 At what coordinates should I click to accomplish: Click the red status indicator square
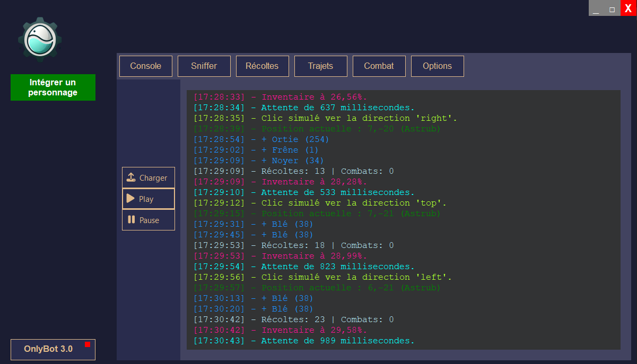pos(88,345)
